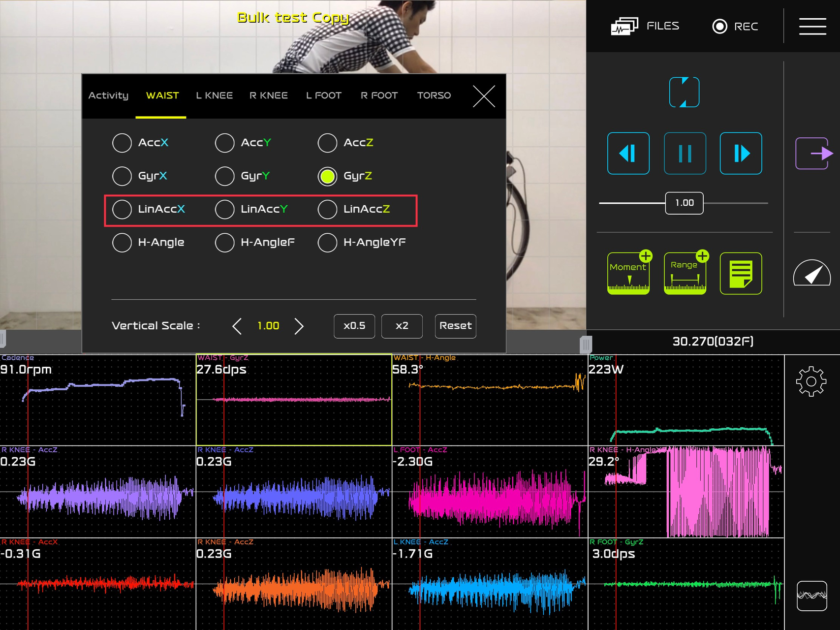Open the hamburger menu
840x630 pixels.
[812, 26]
